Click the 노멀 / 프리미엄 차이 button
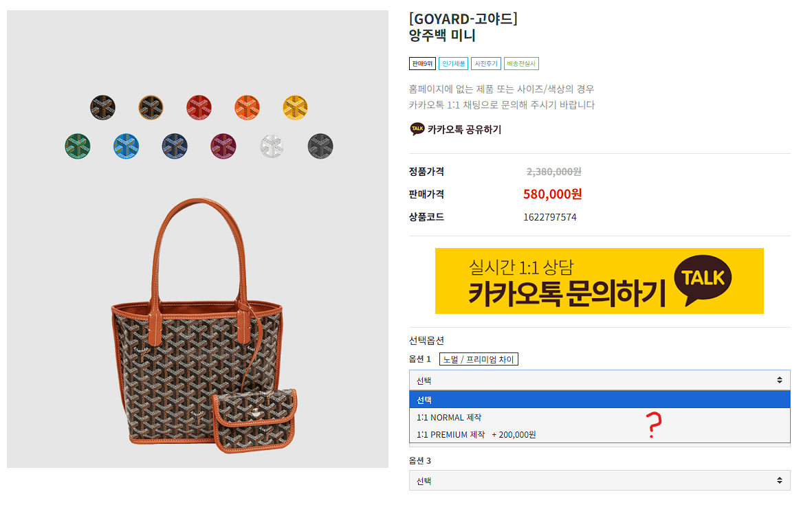812x505 pixels. tap(479, 359)
